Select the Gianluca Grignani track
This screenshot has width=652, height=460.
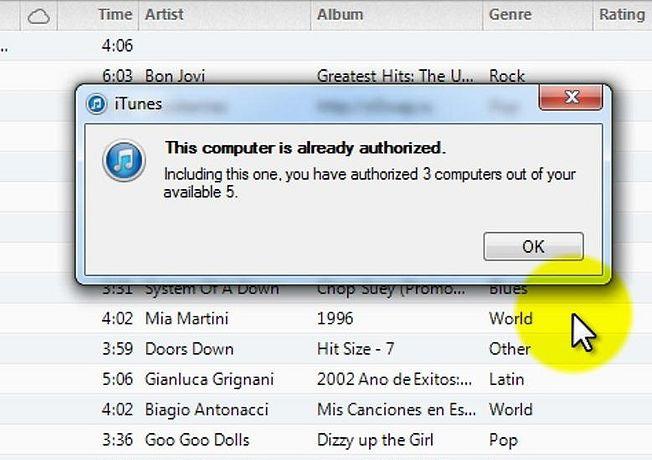coord(326,379)
